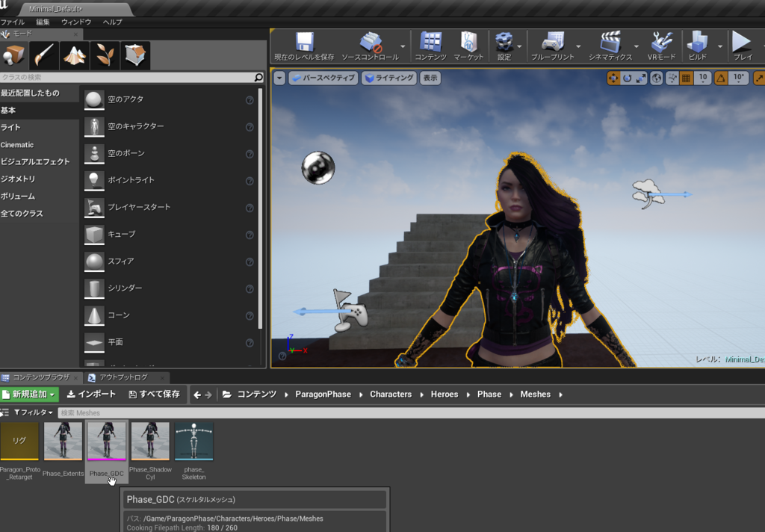This screenshot has width=765, height=532.
Task: Expand ブループリント dropdown arrow
Action: (x=578, y=46)
